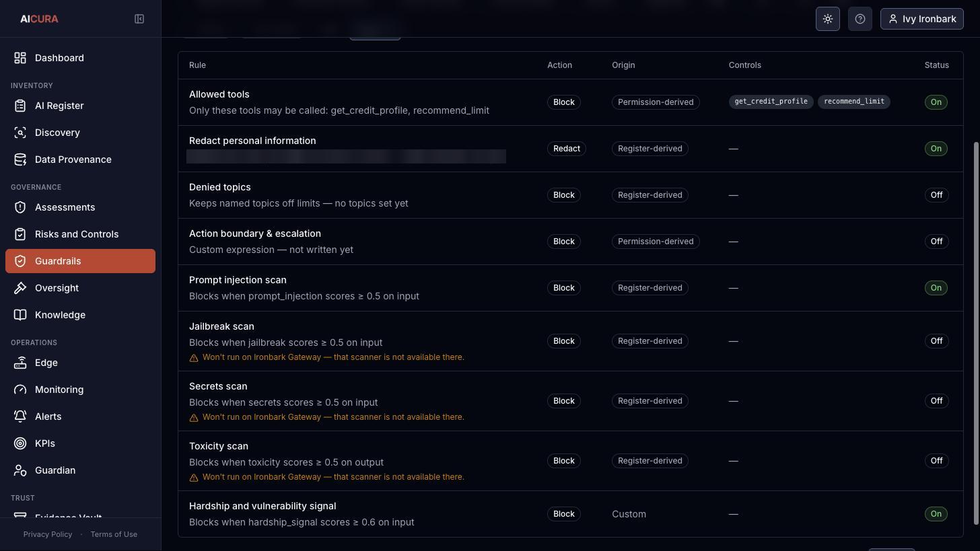This screenshot has width=980, height=551.
Task: Click the Monitoring gauge icon
Action: click(20, 390)
